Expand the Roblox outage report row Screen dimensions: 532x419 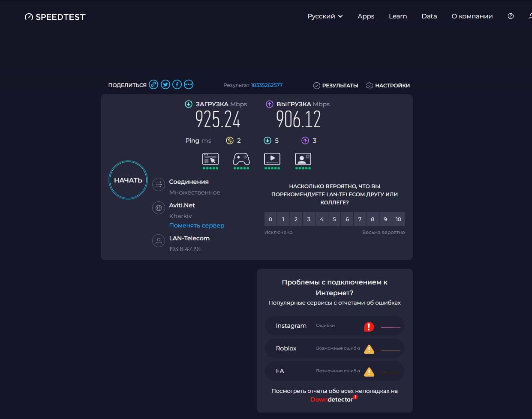point(334,348)
